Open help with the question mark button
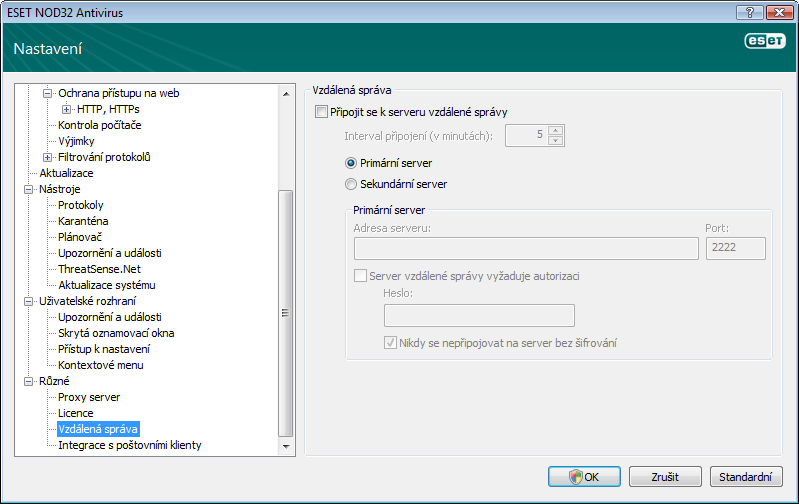Screen dimensions: 799x504 pyautogui.click(x=750, y=12)
